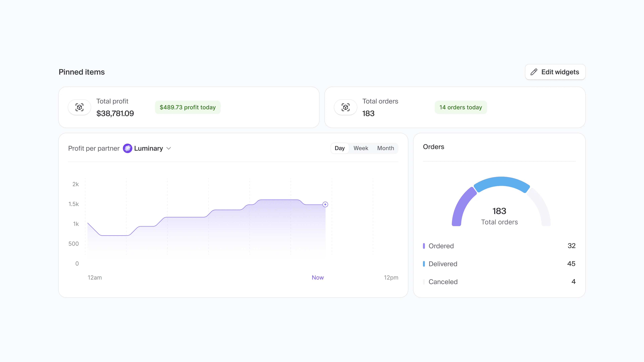The width and height of the screenshot is (644, 362).
Task: Open the Luminary partner selector
Action: point(147,148)
